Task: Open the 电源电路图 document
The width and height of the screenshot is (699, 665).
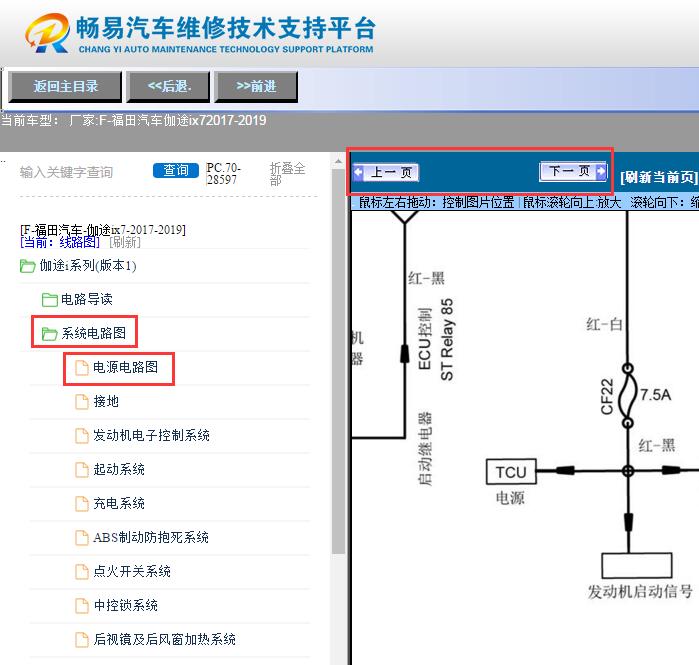Action: (x=125, y=367)
